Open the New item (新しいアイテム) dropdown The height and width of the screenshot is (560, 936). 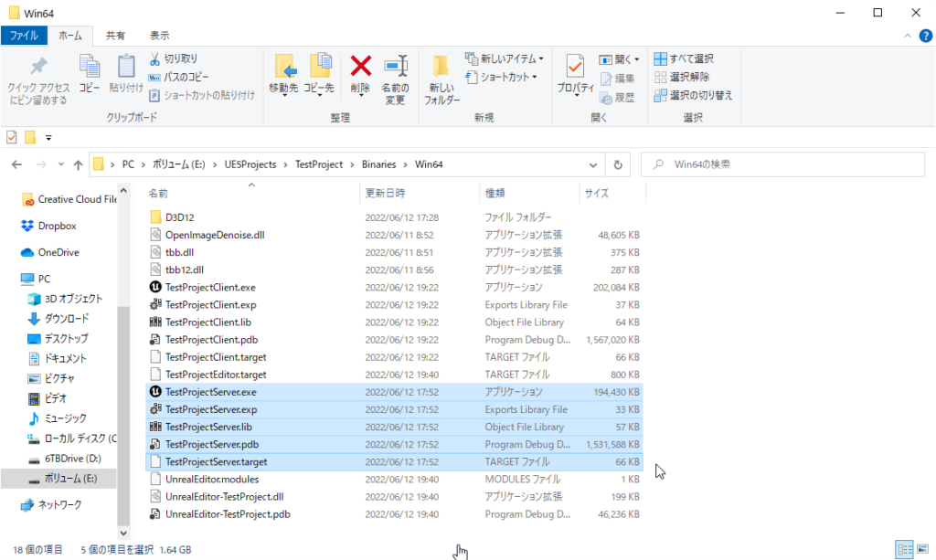click(505, 58)
